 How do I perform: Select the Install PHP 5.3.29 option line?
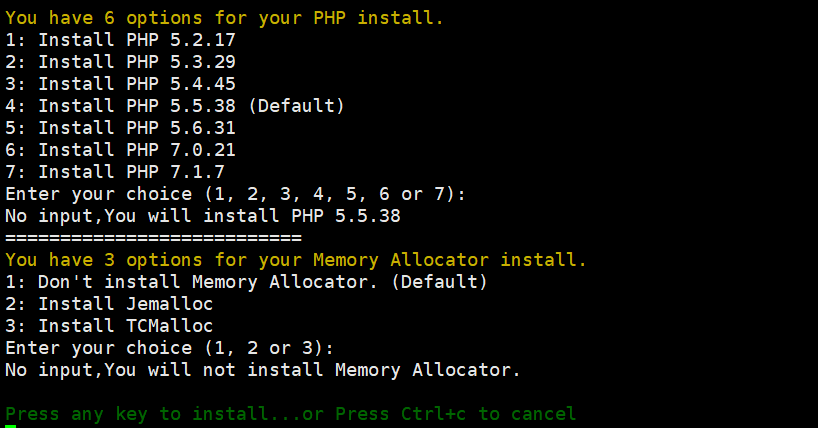point(120,62)
